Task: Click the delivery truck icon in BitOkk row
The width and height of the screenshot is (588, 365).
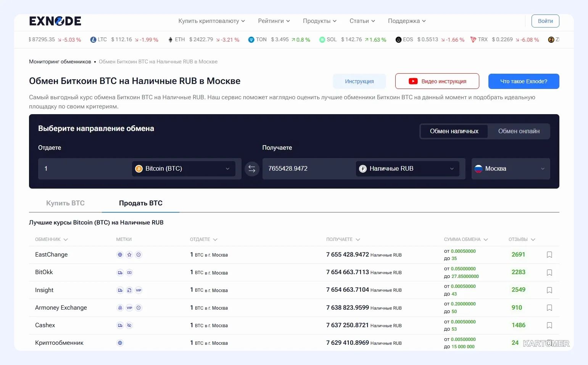Action: tap(120, 273)
